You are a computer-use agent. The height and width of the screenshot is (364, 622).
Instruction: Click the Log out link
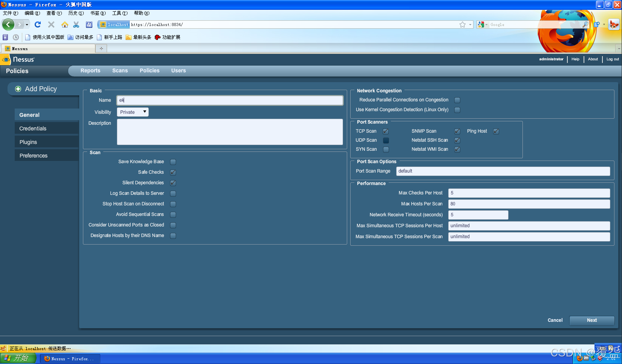pos(613,59)
